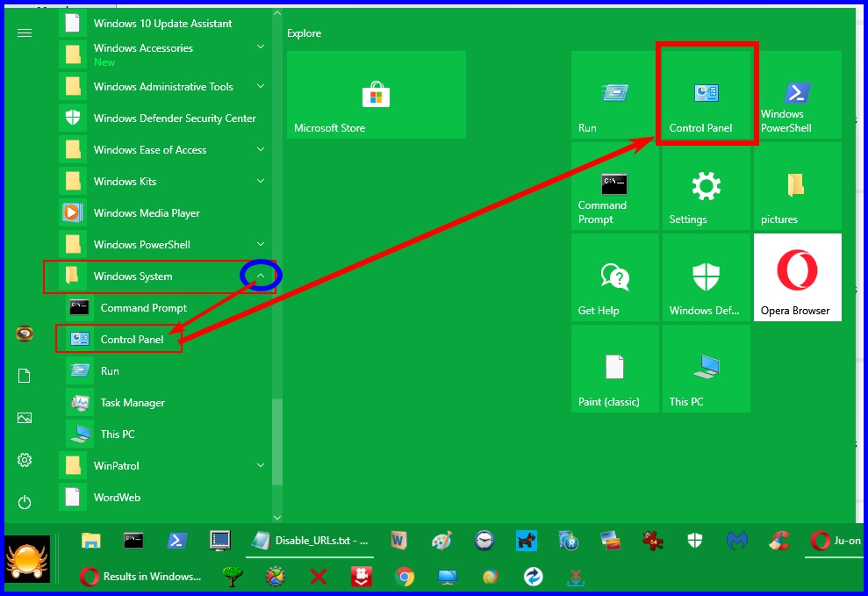Click the crab Start button on taskbar
The width and height of the screenshot is (868, 596).
pyautogui.click(x=27, y=559)
